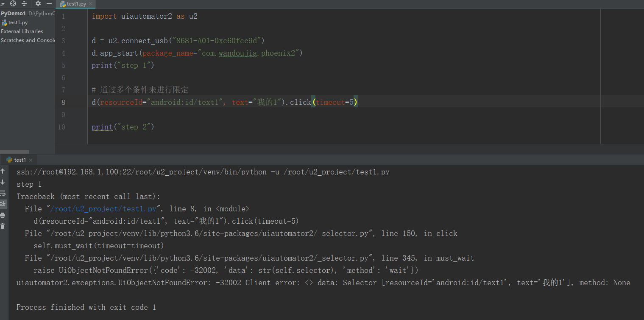Image resolution: width=644 pixels, height=320 pixels.
Task: Open the Project view dropdown arrow
Action: [x=3, y=3]
